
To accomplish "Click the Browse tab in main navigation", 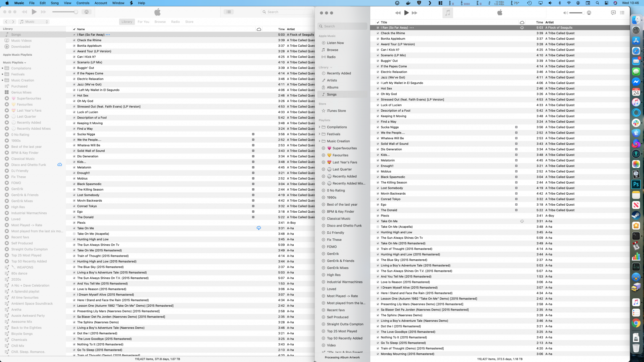I will point(160,21).
